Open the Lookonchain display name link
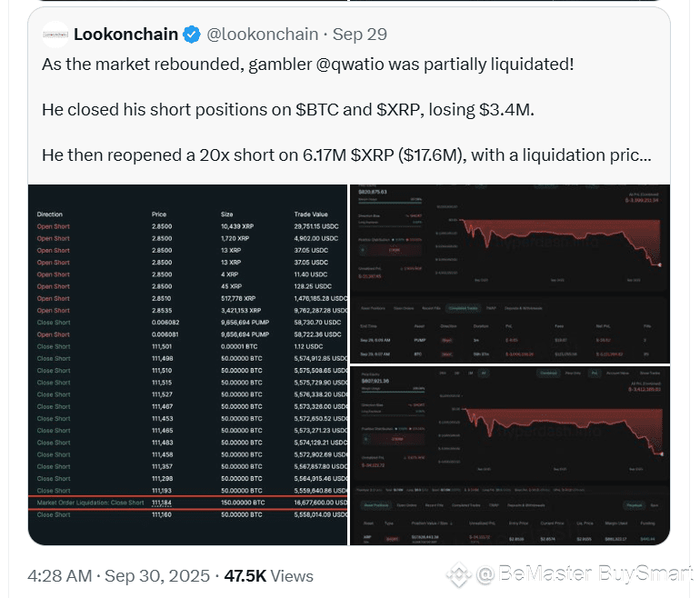 coord(125,35)
